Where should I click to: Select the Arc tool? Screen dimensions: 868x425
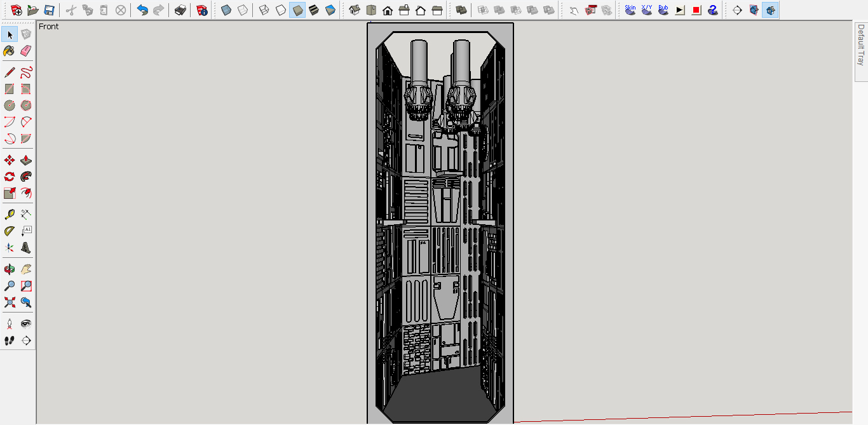point(10,122)
